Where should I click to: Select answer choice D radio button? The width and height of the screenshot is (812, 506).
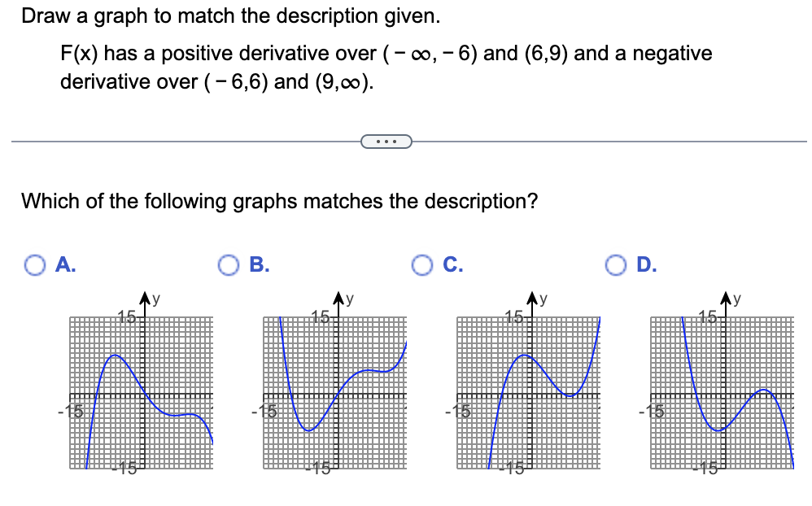point(618,264)
